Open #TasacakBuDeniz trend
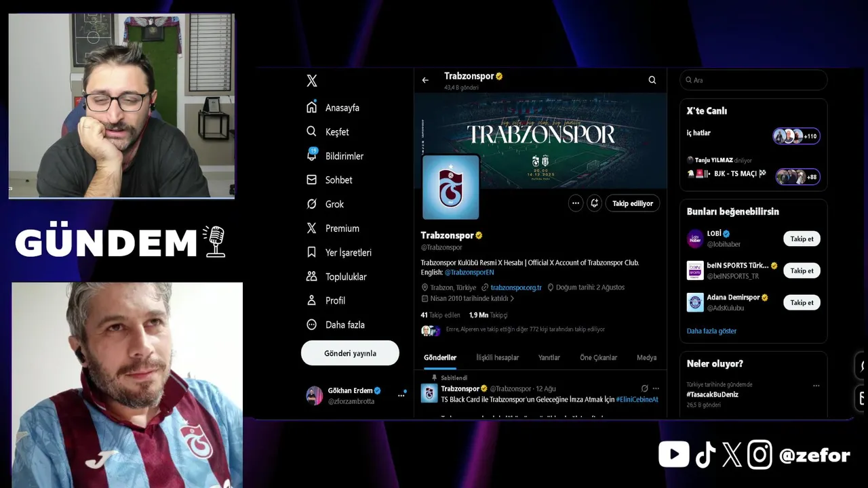 click(712, 394)
